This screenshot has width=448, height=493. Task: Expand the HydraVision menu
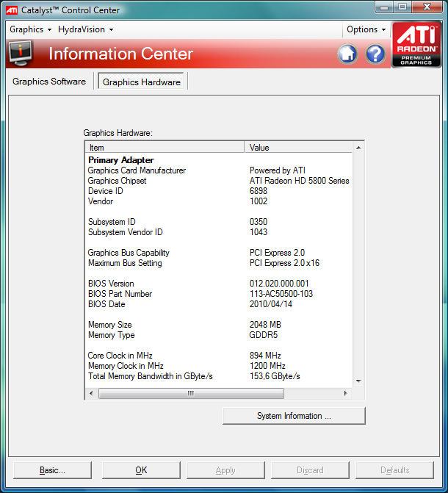point(86,29)
